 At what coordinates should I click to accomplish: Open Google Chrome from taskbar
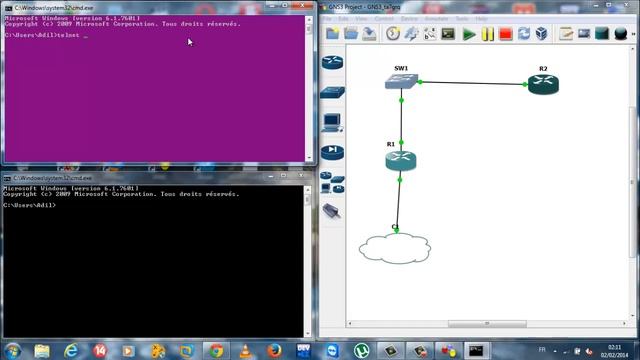click(216, 351)
